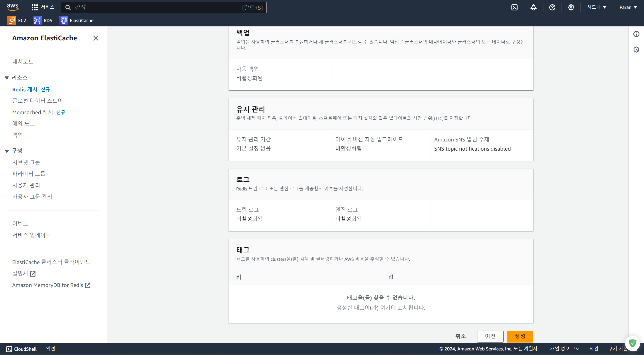Open 이벤트 page

point(20,224)
